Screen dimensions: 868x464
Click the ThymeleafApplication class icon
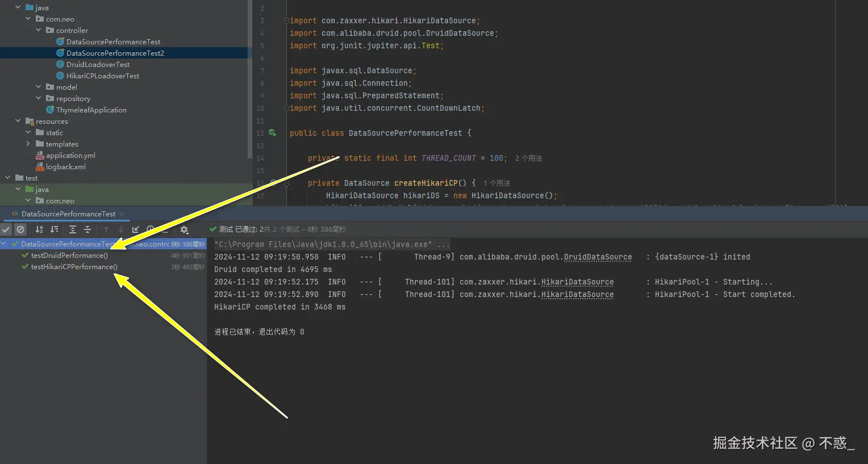pyautogui.click(x=50, y=110)
